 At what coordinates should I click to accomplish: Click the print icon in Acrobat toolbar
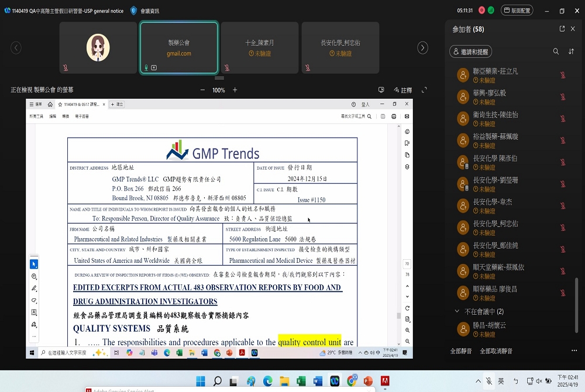coord(394,116)
